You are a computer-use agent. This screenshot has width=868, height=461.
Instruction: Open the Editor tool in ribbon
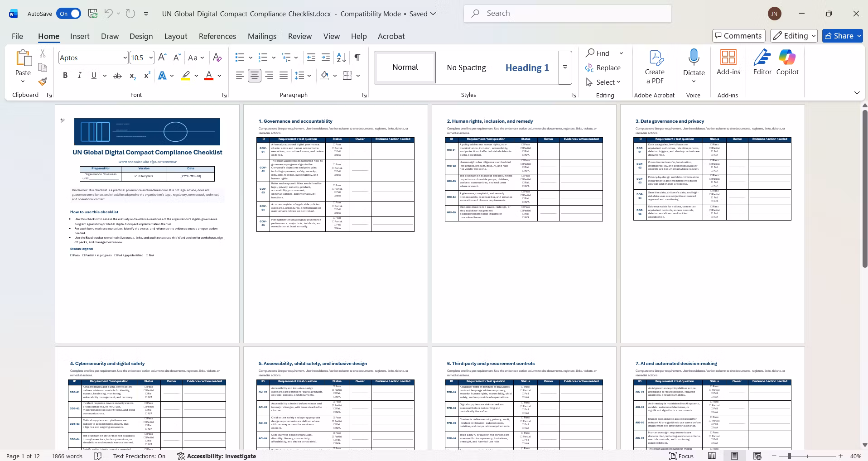click(x=762, y=62)
